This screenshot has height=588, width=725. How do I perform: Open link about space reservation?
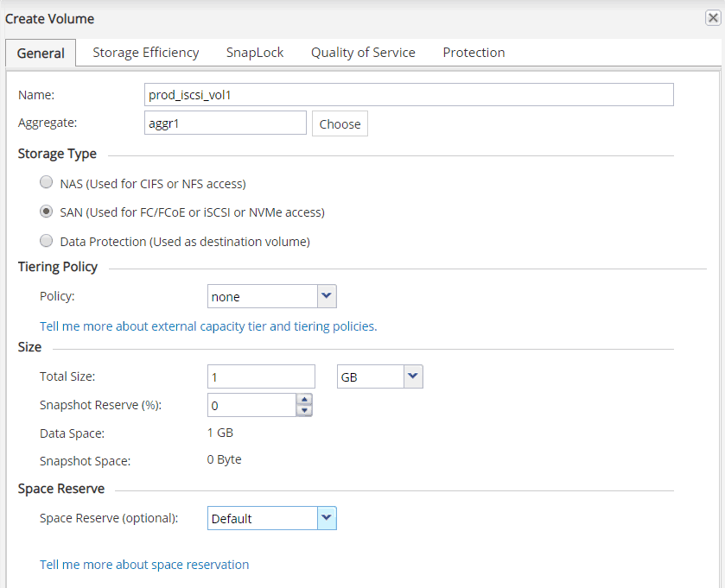click(x=144, y=565)
